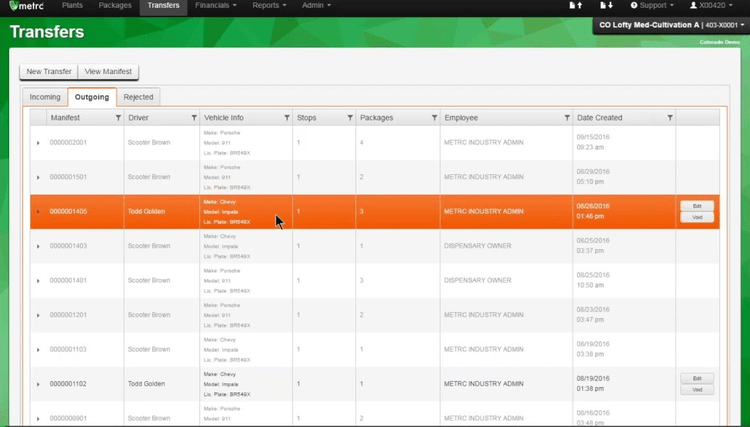Go to Packages in top navigation
Viewport: 750px width, 427px height.
point(115,6)
